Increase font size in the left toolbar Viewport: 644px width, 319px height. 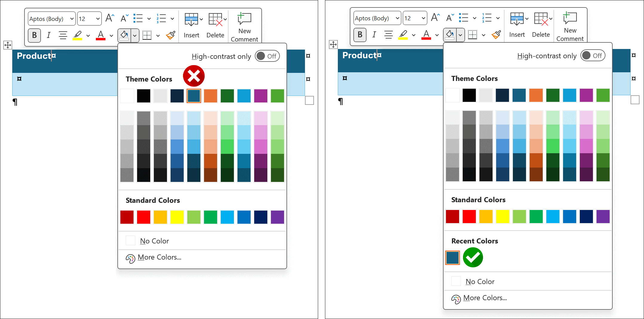tap(110, 19)
